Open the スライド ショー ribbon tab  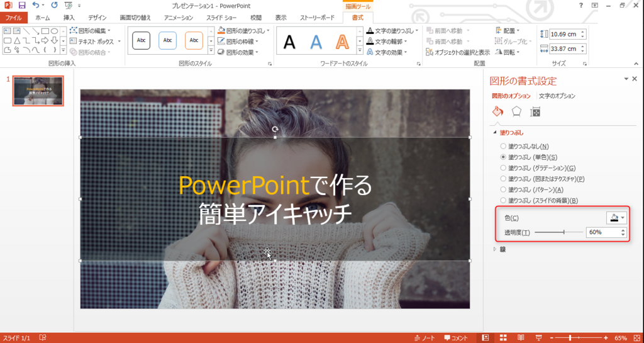coord(222,18)
